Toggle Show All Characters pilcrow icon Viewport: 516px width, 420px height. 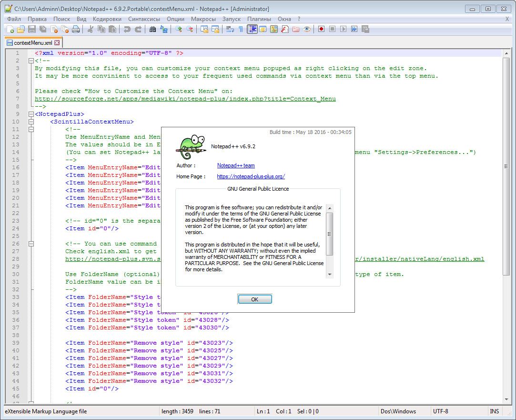pos(241,29)
